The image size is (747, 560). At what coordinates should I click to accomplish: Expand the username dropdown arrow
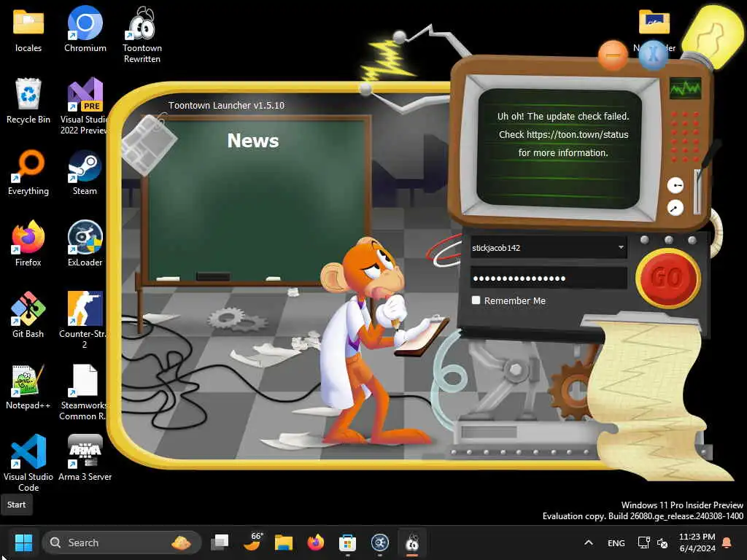(621, 247)
